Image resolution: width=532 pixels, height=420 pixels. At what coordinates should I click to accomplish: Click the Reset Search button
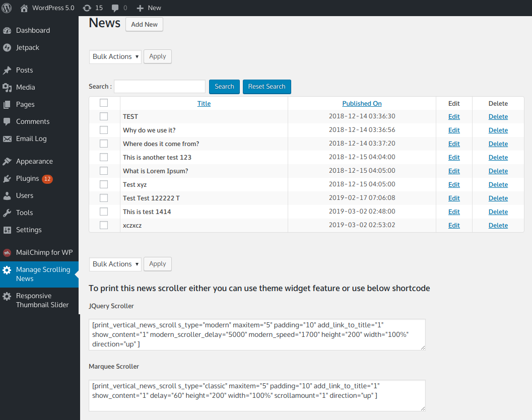click(x=267, y=87)
